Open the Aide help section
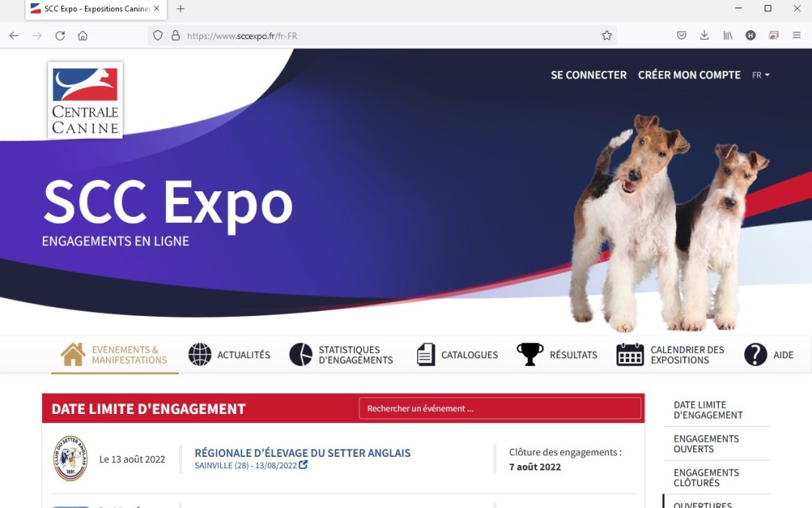This screenshot has width=812, height=508. [783, 355]
